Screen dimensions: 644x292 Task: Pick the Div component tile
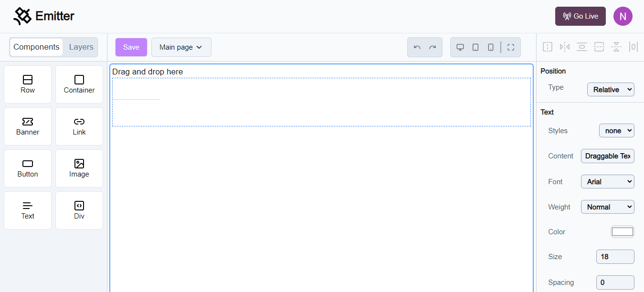(79, 210)
